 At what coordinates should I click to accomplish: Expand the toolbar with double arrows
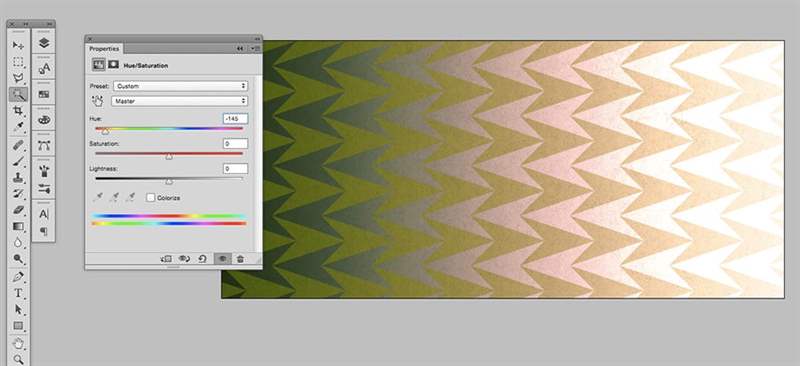pyautogui.click(x=26, y=24)
